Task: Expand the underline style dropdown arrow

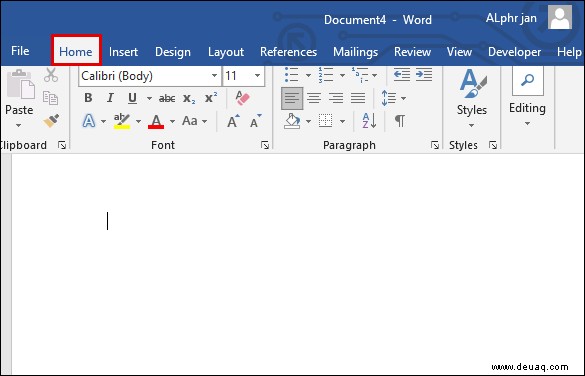Action: (149, 98)
